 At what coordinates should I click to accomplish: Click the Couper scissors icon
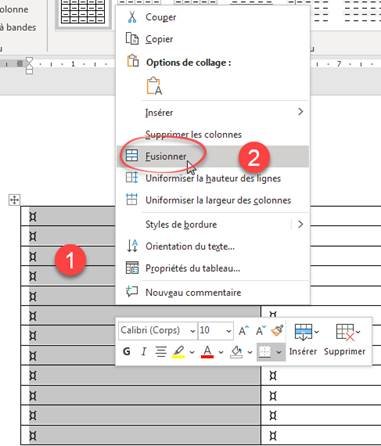coord(132,17)
